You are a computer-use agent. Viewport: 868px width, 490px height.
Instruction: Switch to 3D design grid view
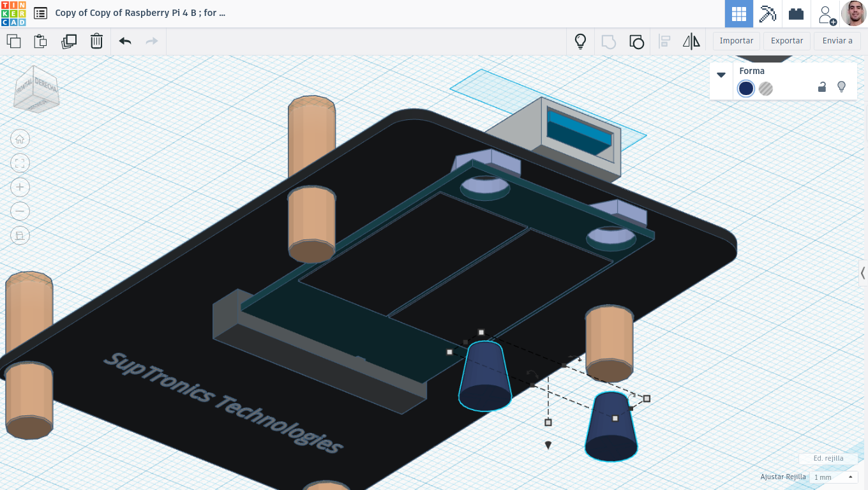coord(739,13)
